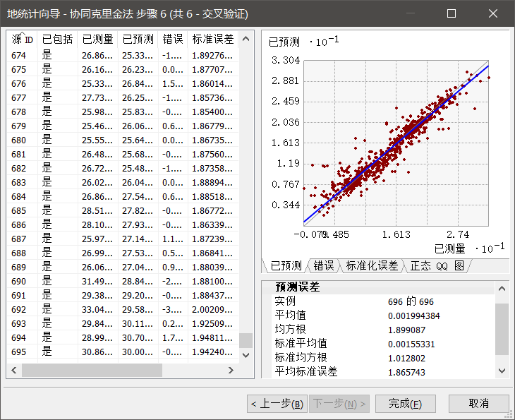Switch to the 错误 chart tab
Screen dimensions: 515x420
324,265
